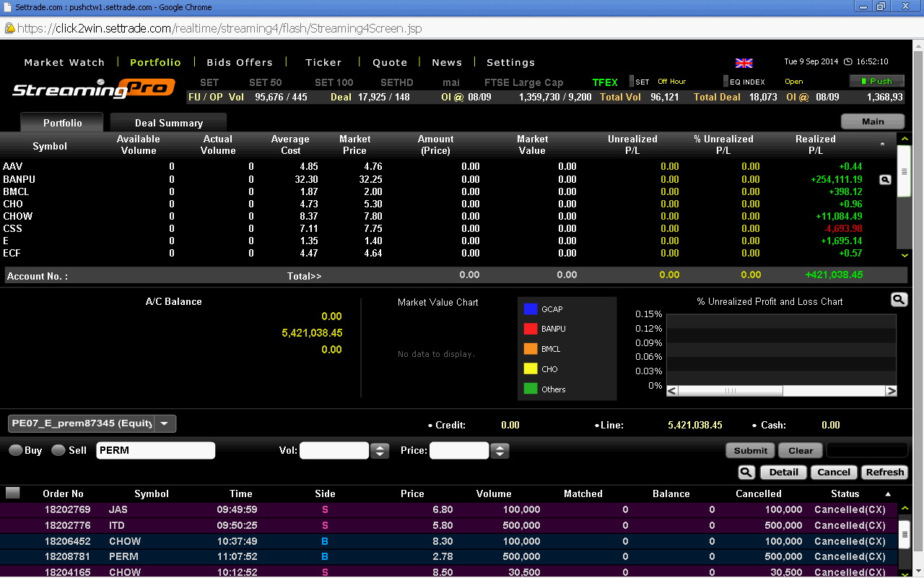This screenshot has width=924, height=578.
Task: Click the clock icon beside the time
Action: 847,62
